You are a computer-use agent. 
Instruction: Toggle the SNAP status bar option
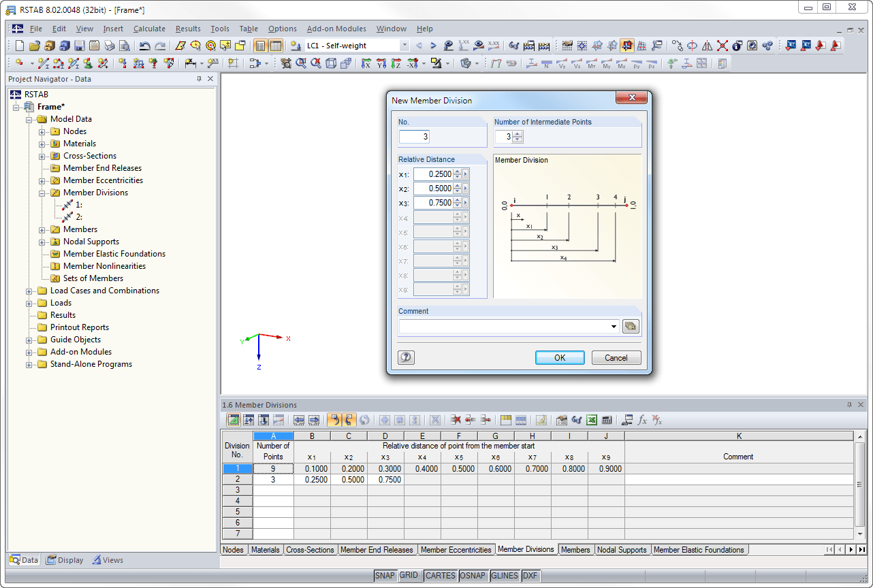[x=385, y=575]
